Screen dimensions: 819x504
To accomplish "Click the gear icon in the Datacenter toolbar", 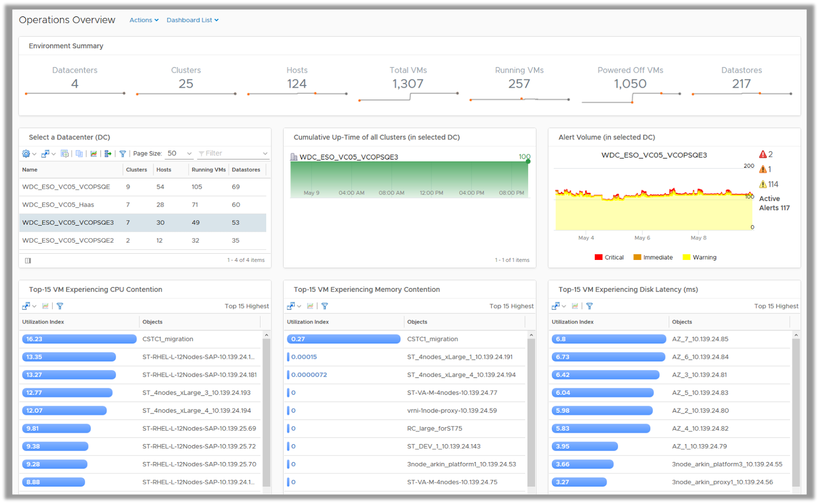I will [x=26, y=154].
